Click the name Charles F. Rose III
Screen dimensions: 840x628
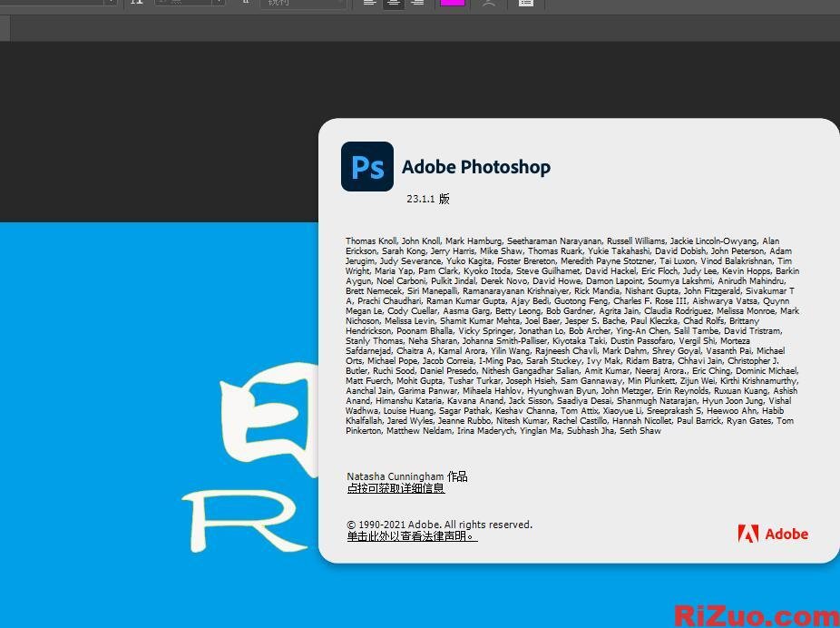pos(650,301)
